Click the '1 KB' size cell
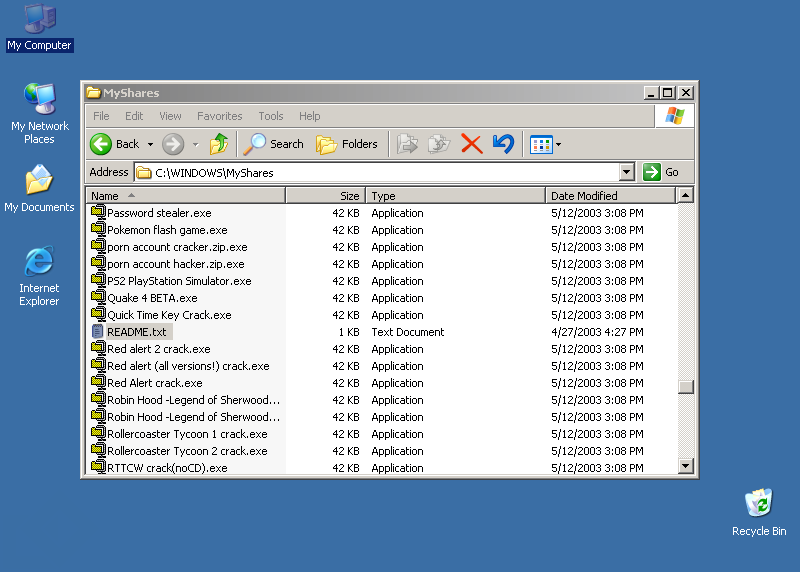The width and height of the screenshot is (800, 572). [349, 332]
